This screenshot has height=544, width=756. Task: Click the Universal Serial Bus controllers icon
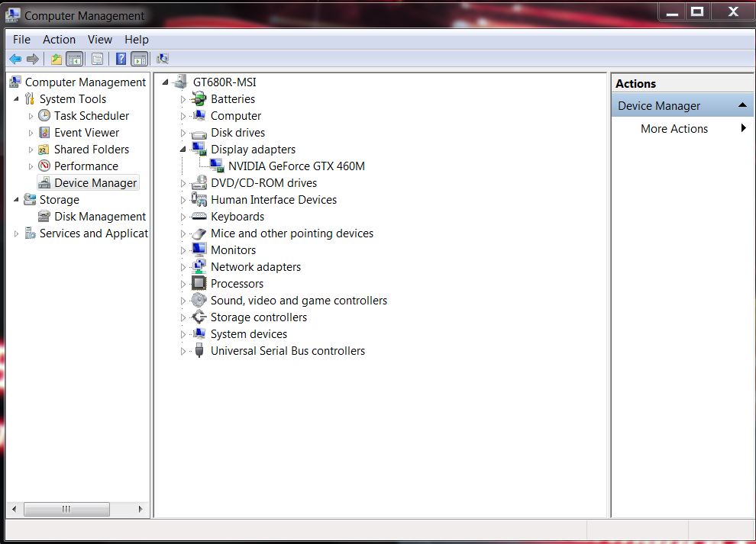coord(199,351)
